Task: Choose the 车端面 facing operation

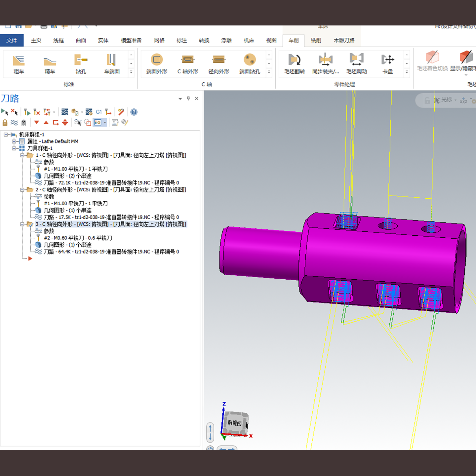Action: 112,64
